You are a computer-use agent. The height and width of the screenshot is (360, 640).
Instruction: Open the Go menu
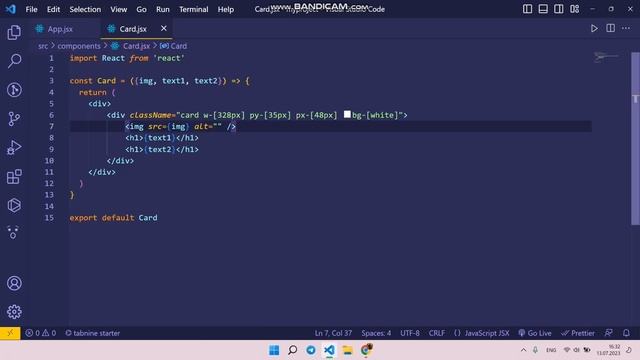[141, 9]
